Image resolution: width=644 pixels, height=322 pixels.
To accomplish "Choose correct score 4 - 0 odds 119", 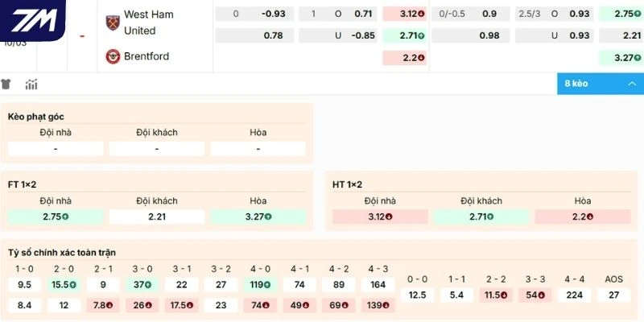I will click(261, 284).
